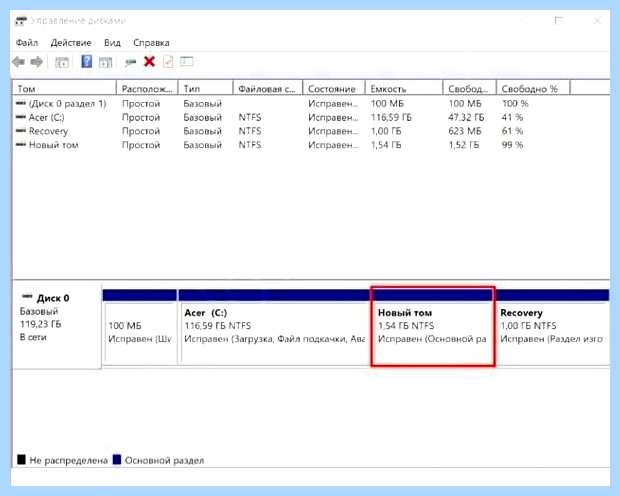Click the 116,59 ГБ capacity cell

click(391, 117)
